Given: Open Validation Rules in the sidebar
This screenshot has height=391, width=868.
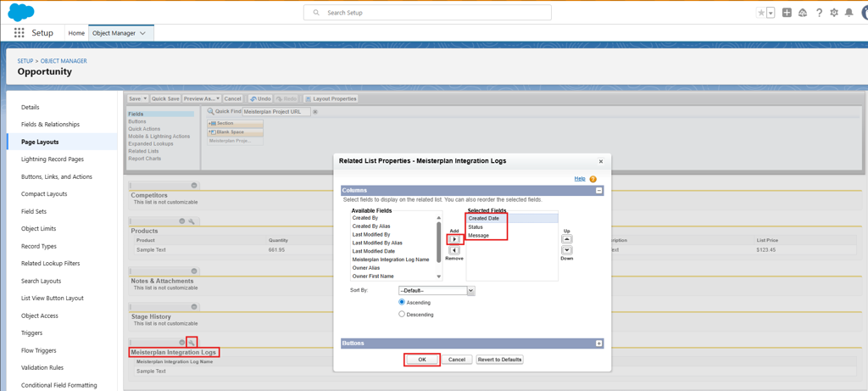Looking at the screenshot, I should pos(42,367).
